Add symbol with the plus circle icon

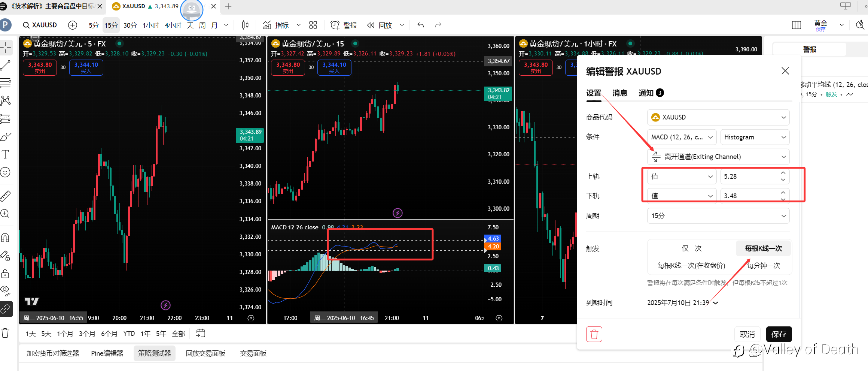click(73, 25)
